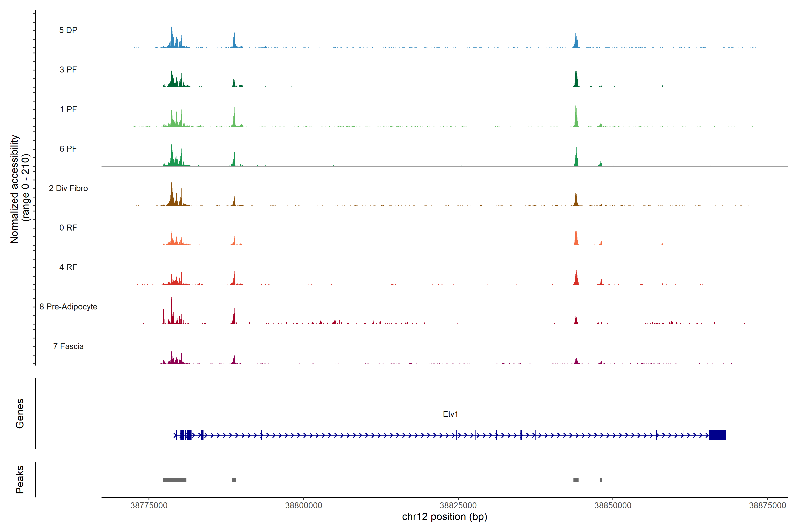This screenshot has width=798, height=532.
Task: Click the large final Etv1 exon block
Action: [717, 435]
